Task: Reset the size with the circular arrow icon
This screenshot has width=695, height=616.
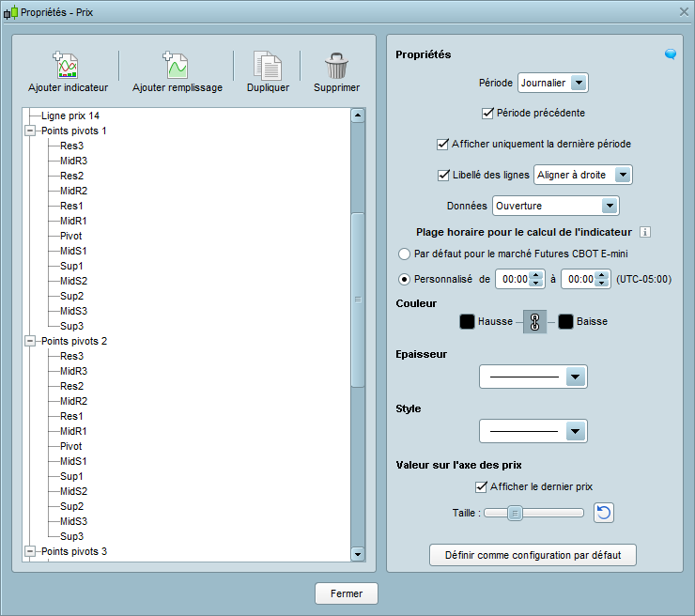Action: pyautogui.click(x=605, y=513)
